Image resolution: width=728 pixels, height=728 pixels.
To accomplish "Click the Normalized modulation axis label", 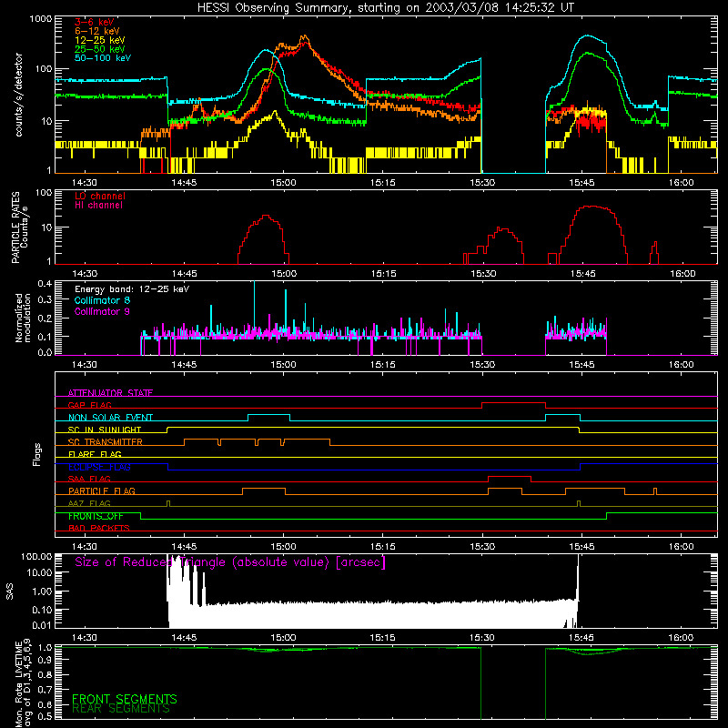I will (x=23, y=318).
